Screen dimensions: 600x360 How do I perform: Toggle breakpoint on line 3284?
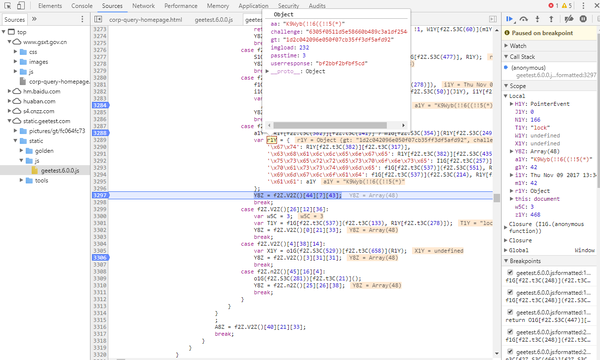[100, 105]
